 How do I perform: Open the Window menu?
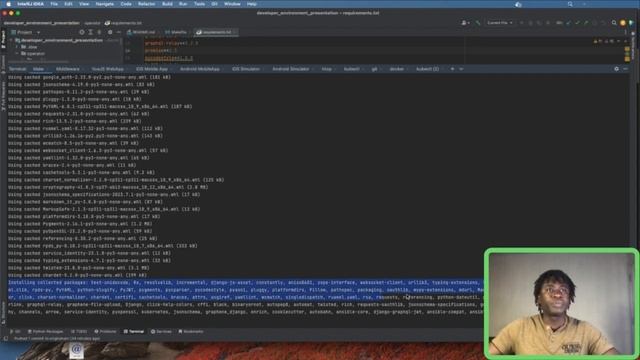click(232, 4)
